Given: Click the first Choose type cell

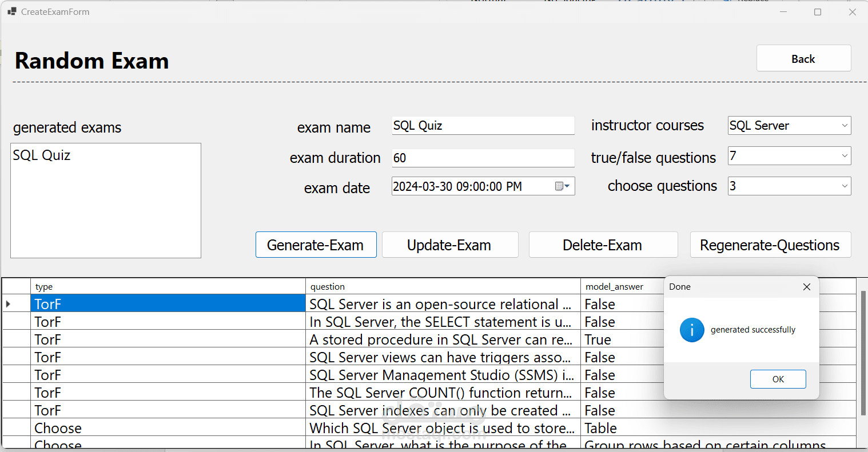Looking at the screenshot, I should pyautogui.click(x=168, y=428).
